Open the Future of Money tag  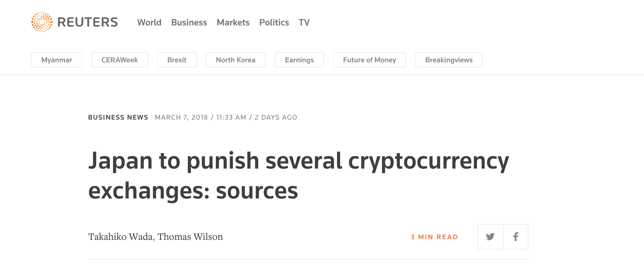369,60
